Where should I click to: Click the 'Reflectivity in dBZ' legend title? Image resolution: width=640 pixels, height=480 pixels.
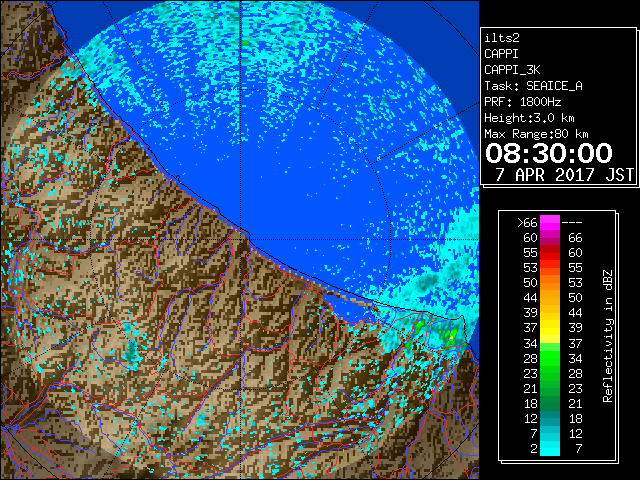[x=608, y=336]
